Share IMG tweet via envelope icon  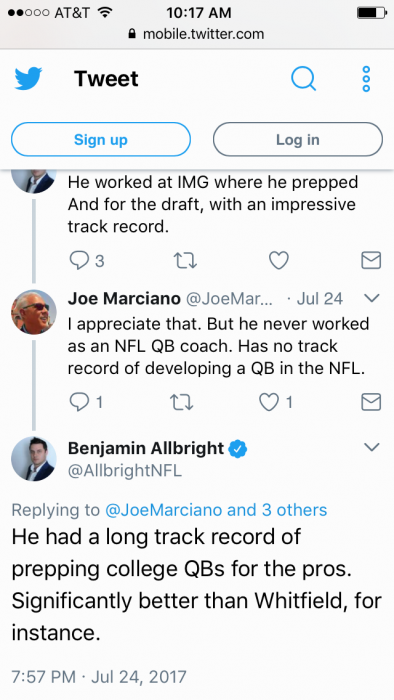371,260
